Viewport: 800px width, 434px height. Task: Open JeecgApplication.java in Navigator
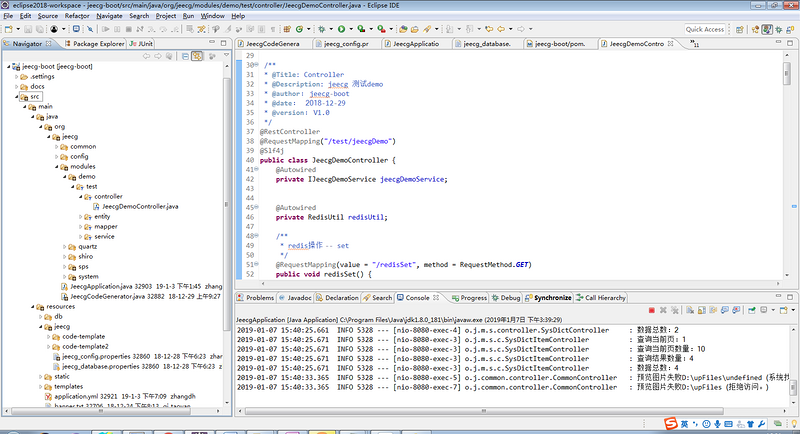(94, 285)
